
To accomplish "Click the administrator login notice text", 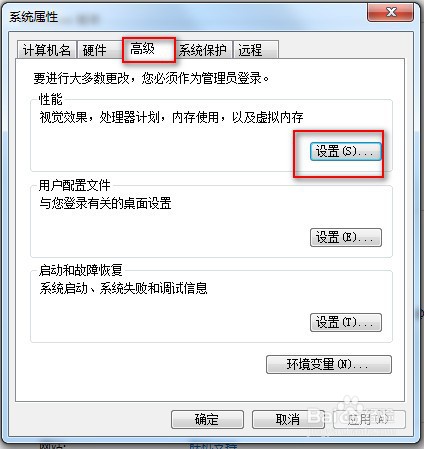I will [151, 79].
